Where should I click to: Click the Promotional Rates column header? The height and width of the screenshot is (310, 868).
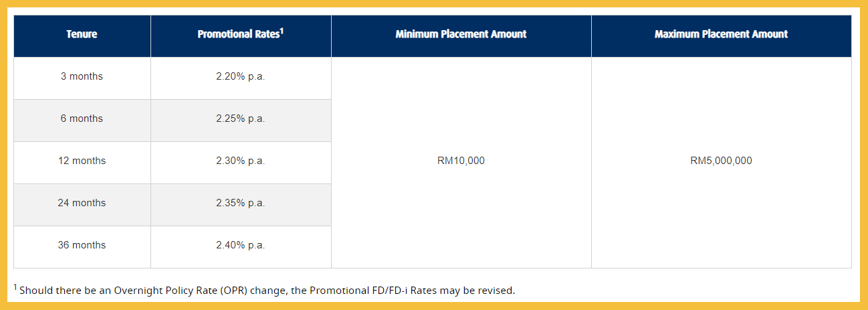point(240,34)
